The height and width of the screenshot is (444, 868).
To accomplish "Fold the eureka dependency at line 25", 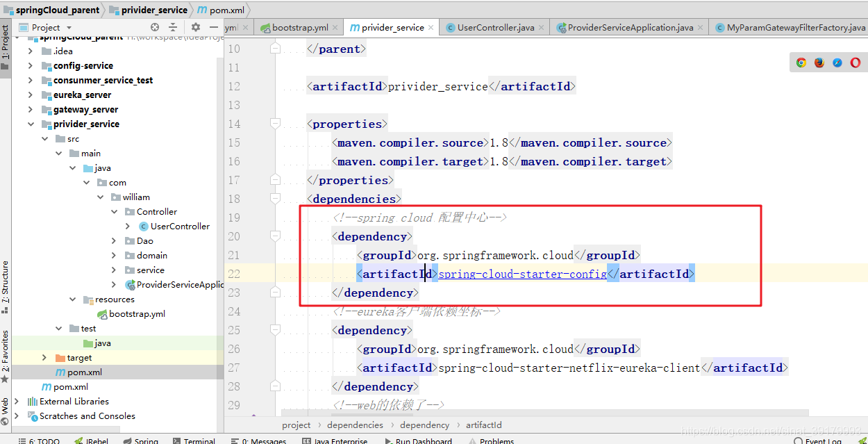I will coord(276,330).
